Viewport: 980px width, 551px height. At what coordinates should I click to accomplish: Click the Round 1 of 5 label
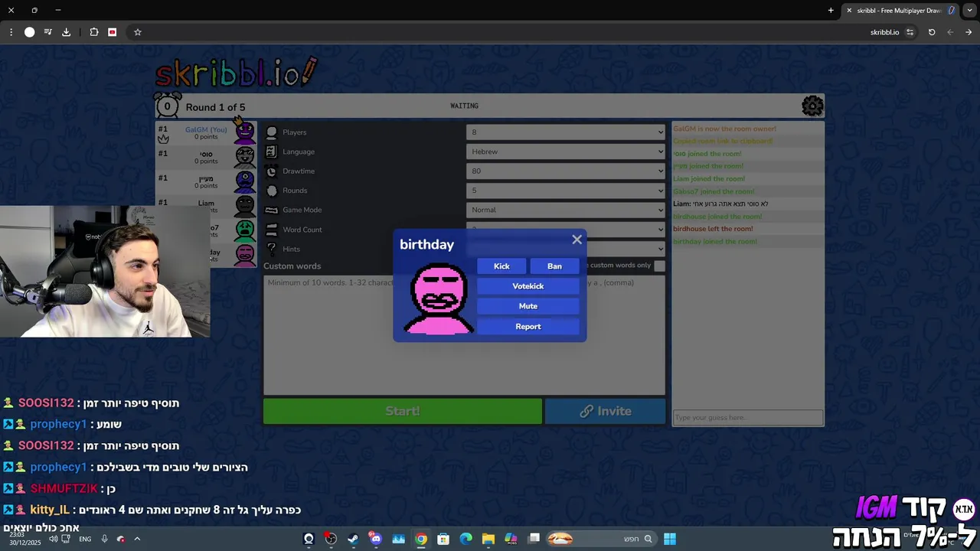tap(215, 107)
